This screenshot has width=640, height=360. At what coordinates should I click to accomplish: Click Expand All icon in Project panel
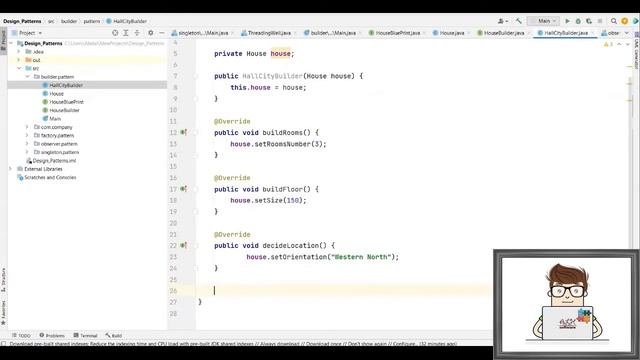126,33
